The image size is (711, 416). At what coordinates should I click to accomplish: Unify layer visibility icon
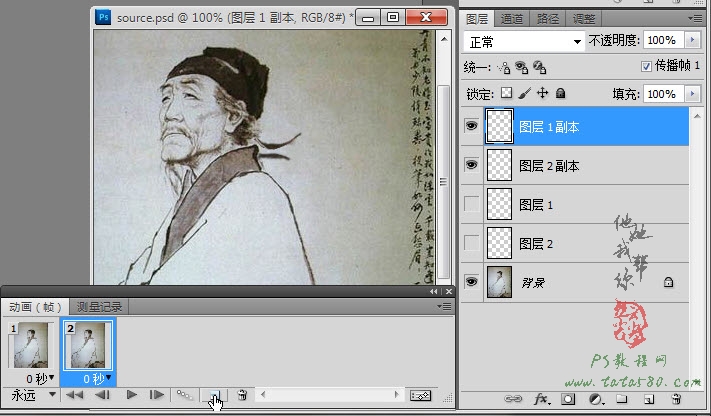pos(521,68)
